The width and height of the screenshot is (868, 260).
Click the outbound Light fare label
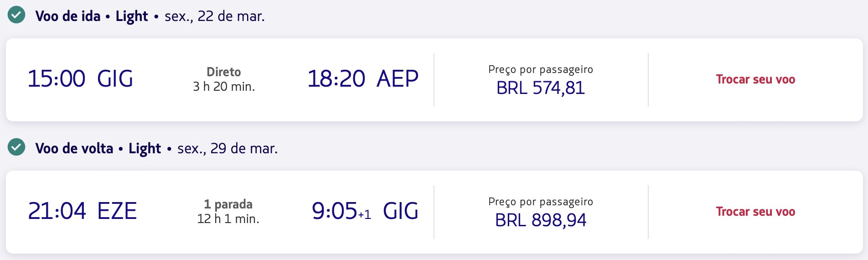132,16
